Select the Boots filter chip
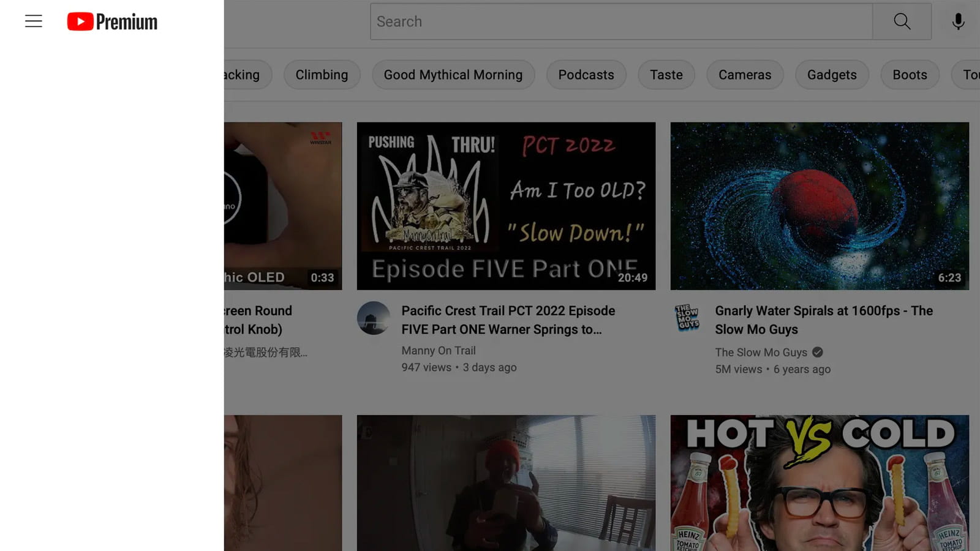The width and height of the screenshot is (980, 551). point(909,75)
